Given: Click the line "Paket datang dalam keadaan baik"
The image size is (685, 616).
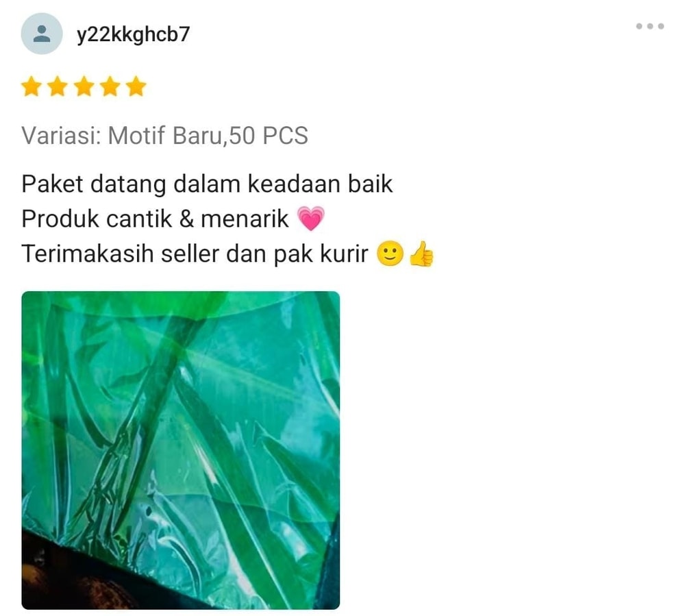Looking at the screenshot, I should pos(207,184).
